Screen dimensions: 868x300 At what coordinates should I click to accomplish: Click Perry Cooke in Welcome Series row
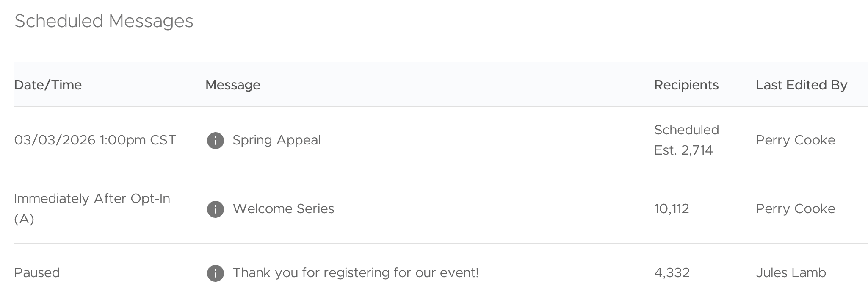(x=795, y=209)
